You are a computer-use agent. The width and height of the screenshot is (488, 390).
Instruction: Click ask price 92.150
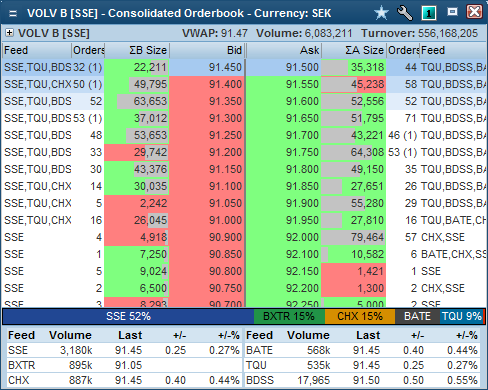(284, 271)
